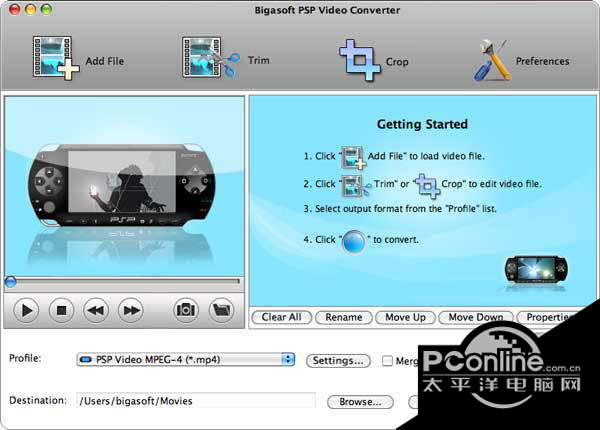Click the Profile: label
The height and width of the screenshot is (430, 600).
coord(25,358)
